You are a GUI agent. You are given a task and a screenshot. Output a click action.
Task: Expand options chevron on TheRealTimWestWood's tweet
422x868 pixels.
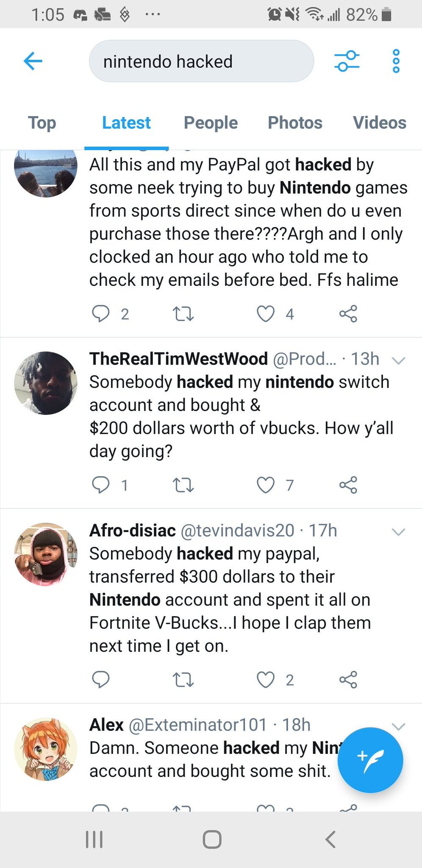click(398, 360)
